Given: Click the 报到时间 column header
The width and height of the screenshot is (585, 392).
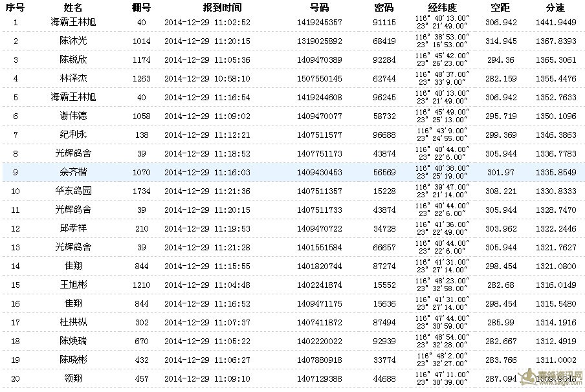Looking at the screenshot, I should pyautogui.click(x=222, y=8).
